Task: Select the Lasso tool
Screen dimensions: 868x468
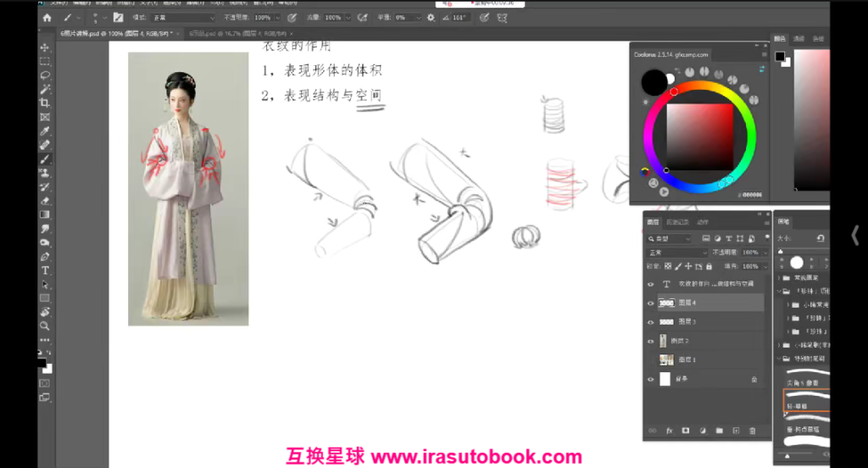Action: tap(45, 75)
